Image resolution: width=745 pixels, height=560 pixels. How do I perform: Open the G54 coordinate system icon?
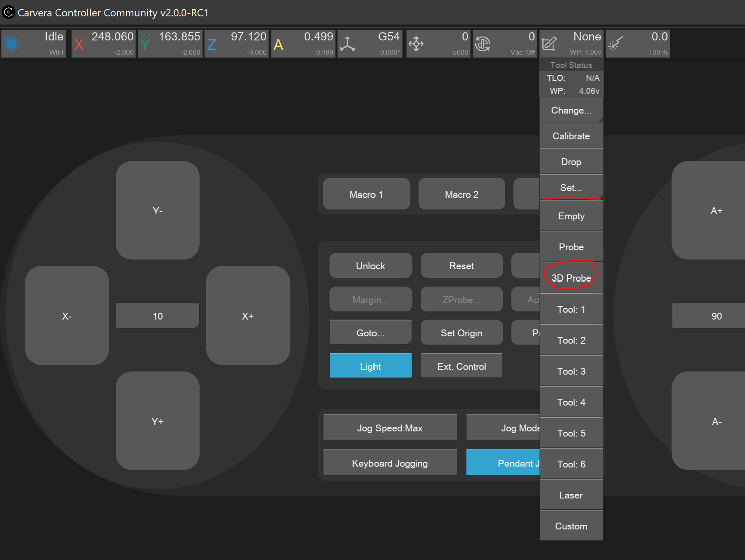click(348, 44)
